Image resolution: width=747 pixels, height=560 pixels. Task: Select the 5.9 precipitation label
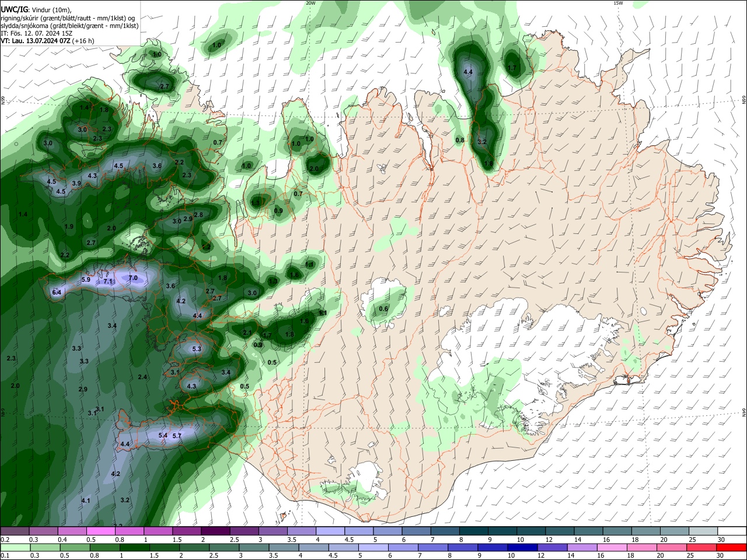click(86, 280)
